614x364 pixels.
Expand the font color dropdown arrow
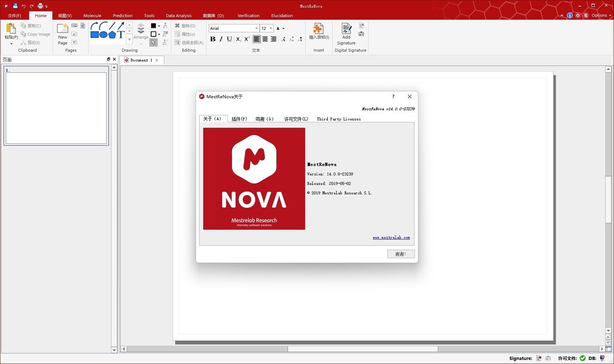[x=284, y=28]
